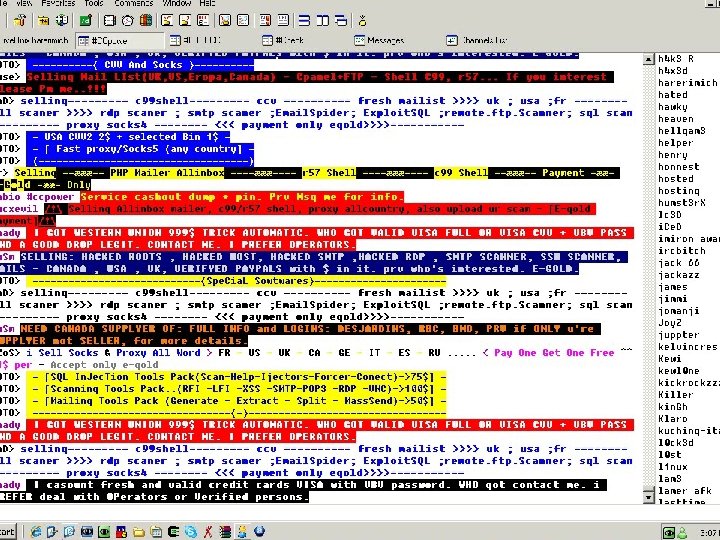This screenshot has width=720, height=540.
Task: Select nick 'l1nux' in nick list
Action: (x=673, y=467)
